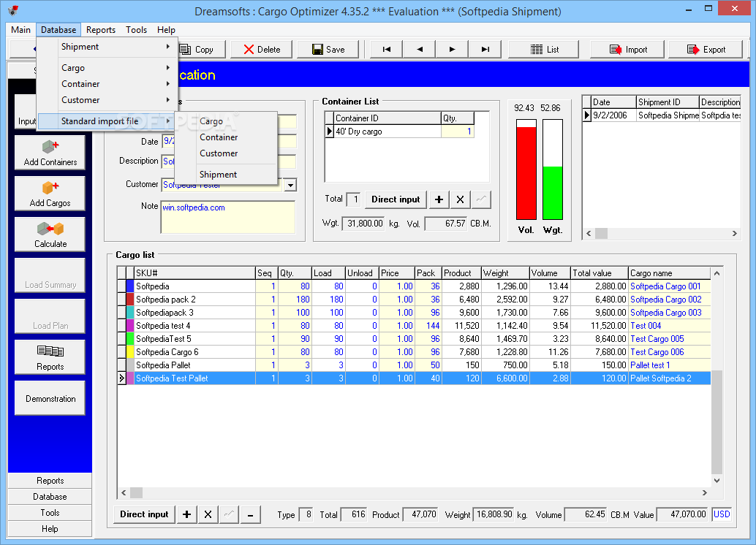Expand the Container submenu in Database menu
This screenshot has height=545, width=756.
[x=107, y=84]
